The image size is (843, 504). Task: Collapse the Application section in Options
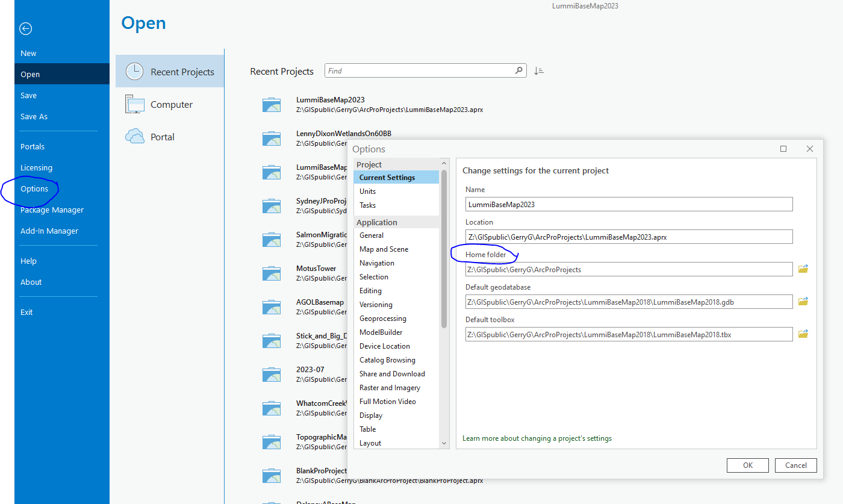coord(397,222)
